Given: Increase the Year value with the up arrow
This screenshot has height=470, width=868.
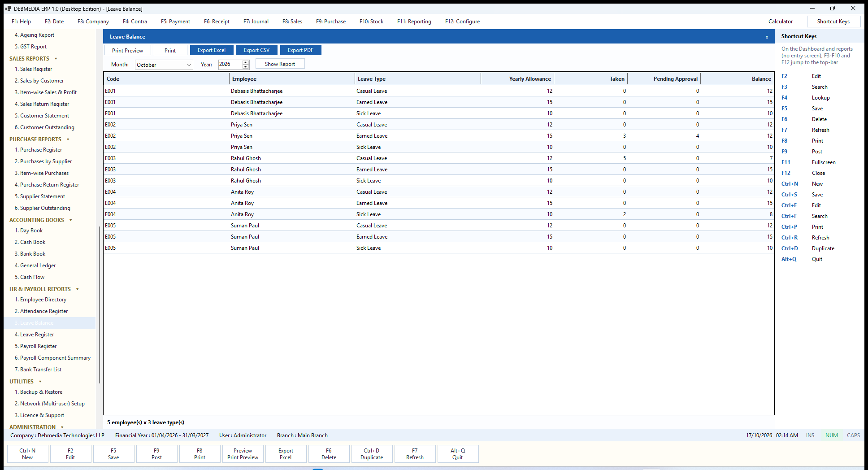Looking at the screenshot, I should (246, 62).
